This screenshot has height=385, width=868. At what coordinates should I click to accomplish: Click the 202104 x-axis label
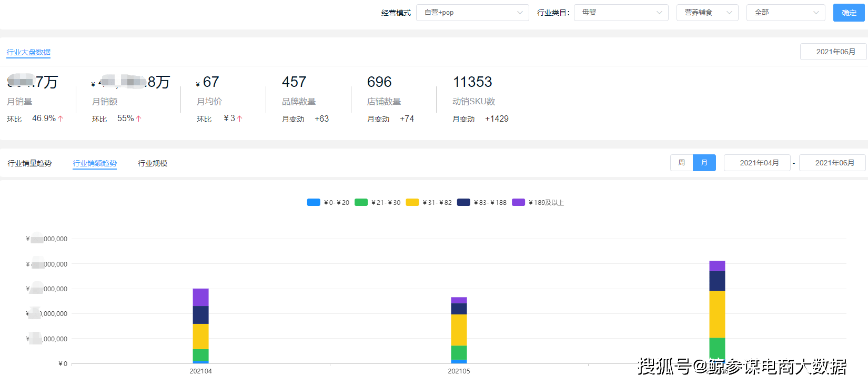(201, 371)
